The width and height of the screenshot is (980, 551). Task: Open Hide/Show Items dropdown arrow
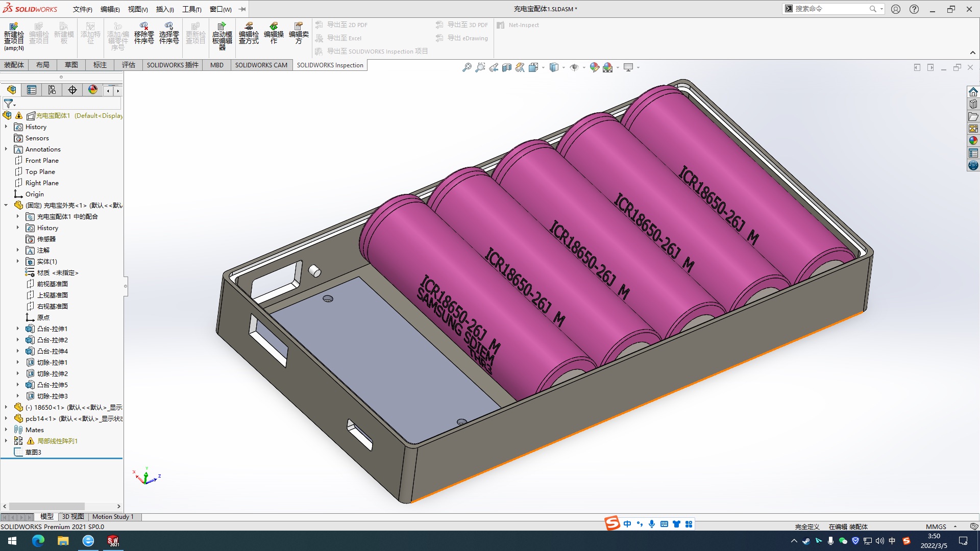point(584,67)
